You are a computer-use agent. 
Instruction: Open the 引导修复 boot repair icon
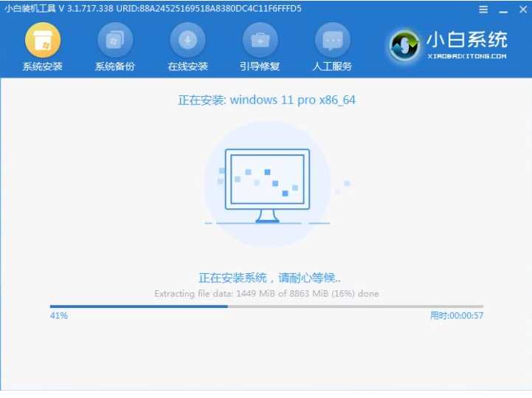pyautogui.click(x=260, y=40)
